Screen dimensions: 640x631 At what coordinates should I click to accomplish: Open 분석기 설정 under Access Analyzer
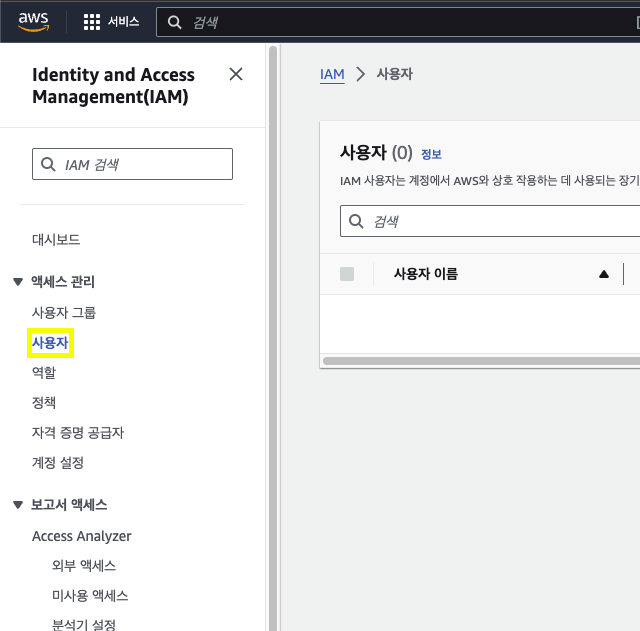(x=84, y=625)
